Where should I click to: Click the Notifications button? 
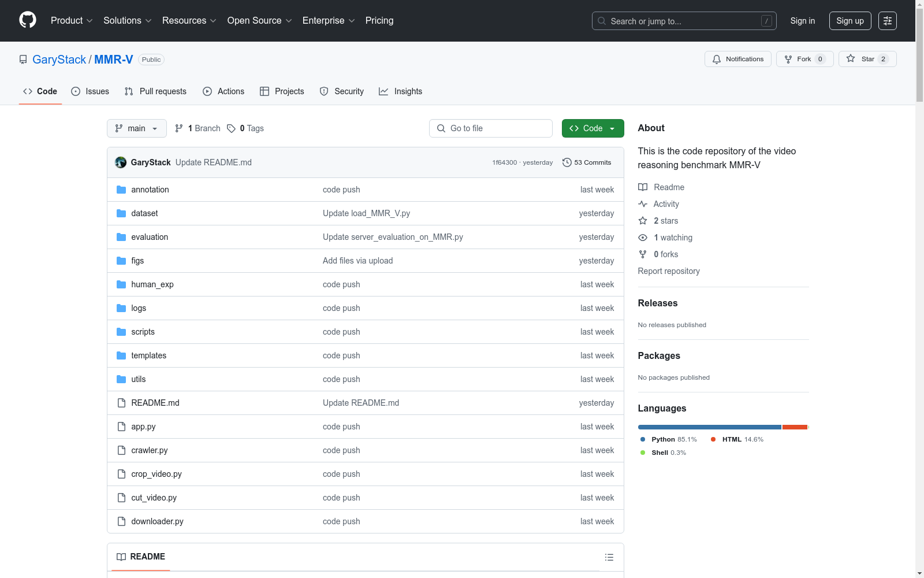(738, 59)
